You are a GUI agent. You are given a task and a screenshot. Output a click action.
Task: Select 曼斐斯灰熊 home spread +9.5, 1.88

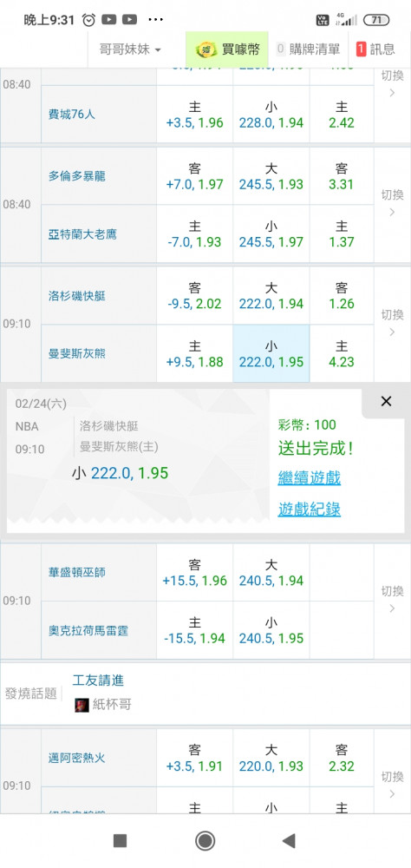[x=195, y=354]
